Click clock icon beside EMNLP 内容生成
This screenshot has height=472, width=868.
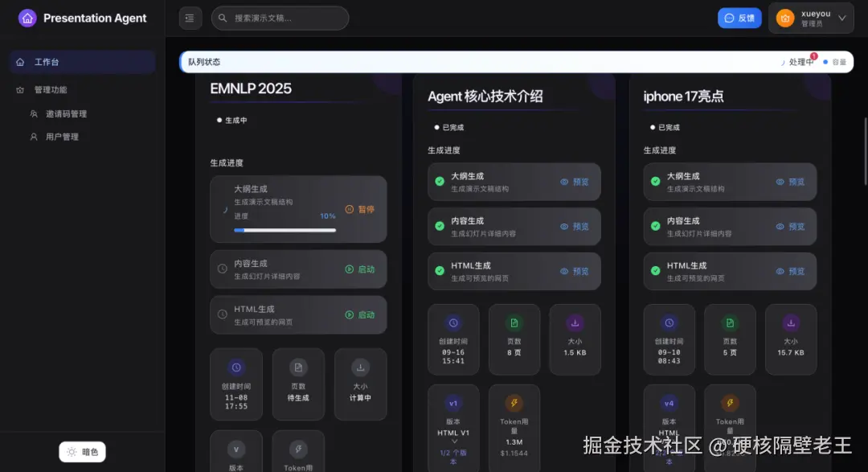(223, 269)
